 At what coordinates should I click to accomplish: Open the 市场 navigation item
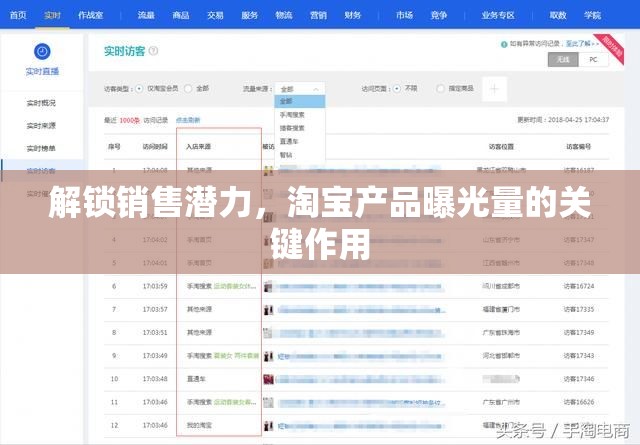[404, 16]
